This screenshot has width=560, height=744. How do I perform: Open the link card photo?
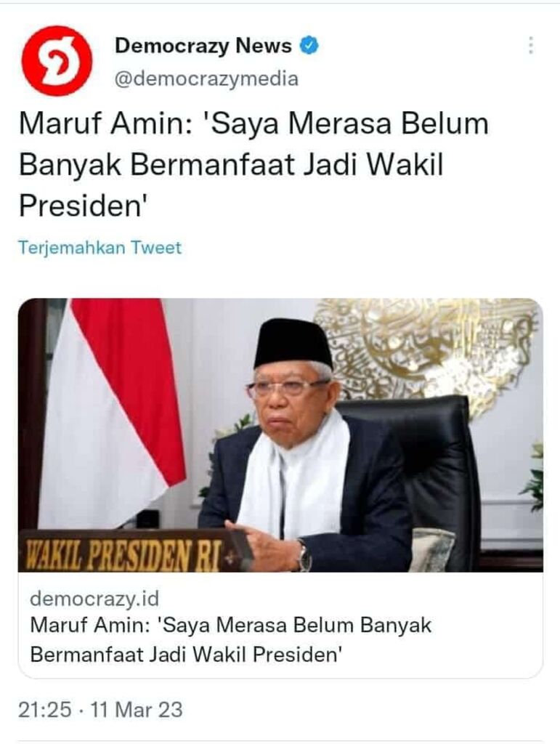coord(280,434)
